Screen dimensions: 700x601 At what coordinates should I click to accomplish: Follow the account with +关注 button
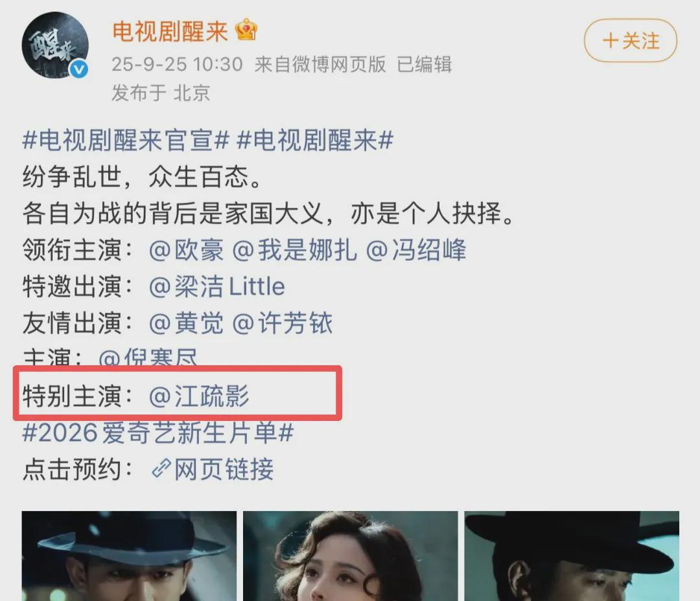[x=631, y=41]
